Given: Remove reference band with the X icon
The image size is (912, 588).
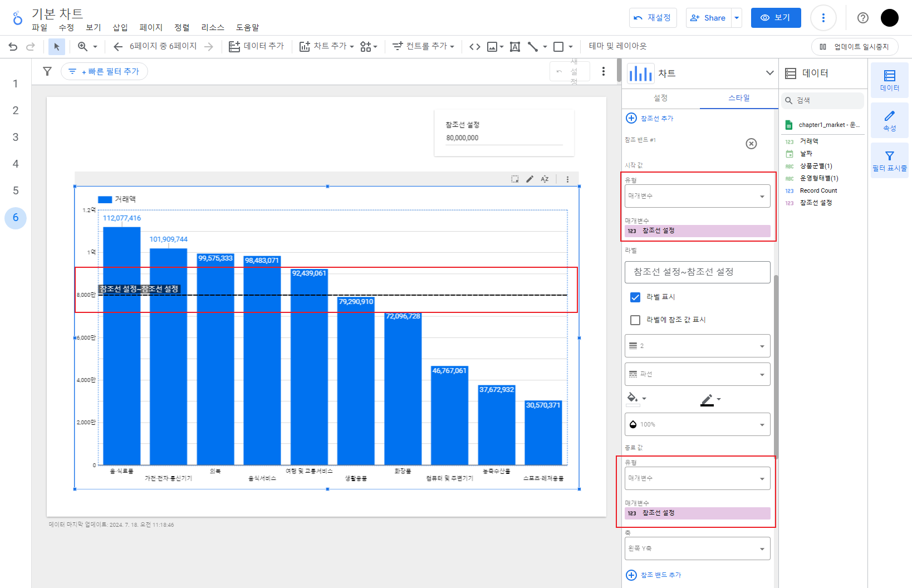Looking at the screenshot, I should [x=751, y=144].
